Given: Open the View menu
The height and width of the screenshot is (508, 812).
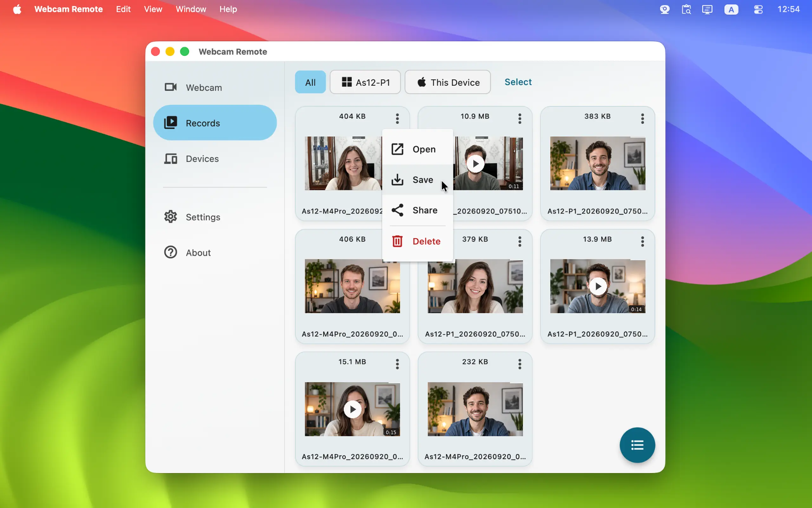Looking at the screenshot, I should (x=153, y=9).
